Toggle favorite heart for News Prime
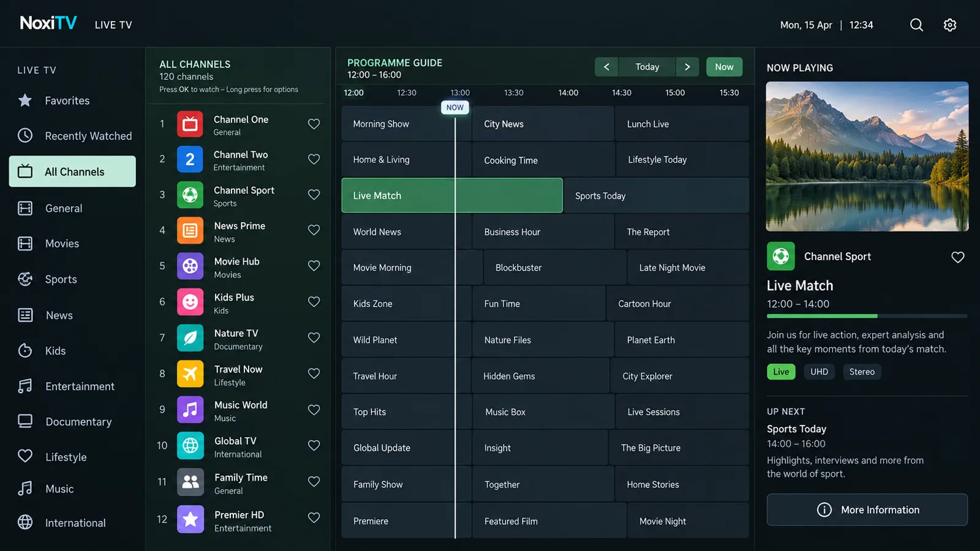Screen dimensions: 980x551 click(314, 230)
